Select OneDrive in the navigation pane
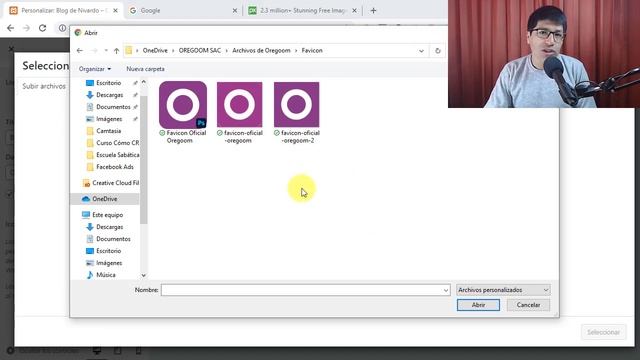The height and width of the screenshot is (360, 640). pyautogui.click(x=104, y=199)
